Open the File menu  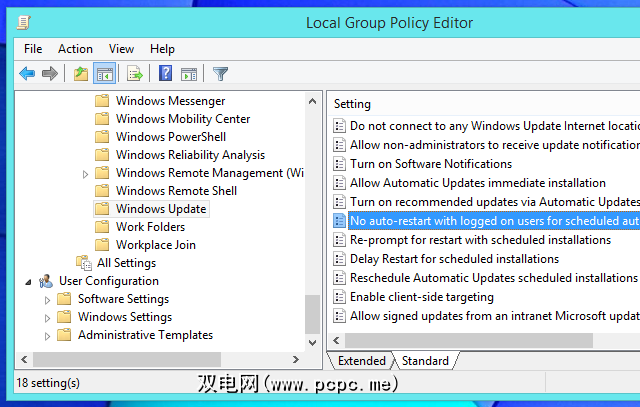[33, 49]
